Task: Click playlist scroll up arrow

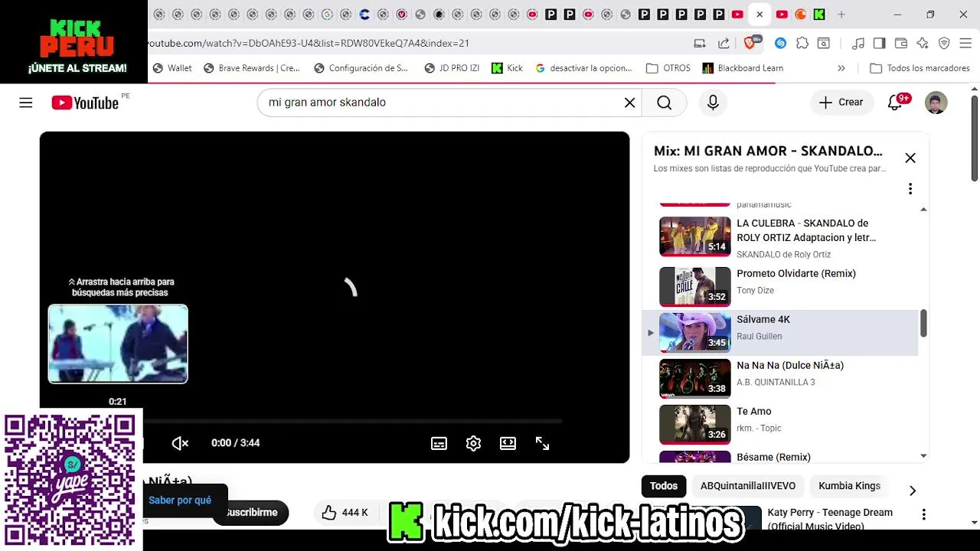Action: (x=923, y=209)
